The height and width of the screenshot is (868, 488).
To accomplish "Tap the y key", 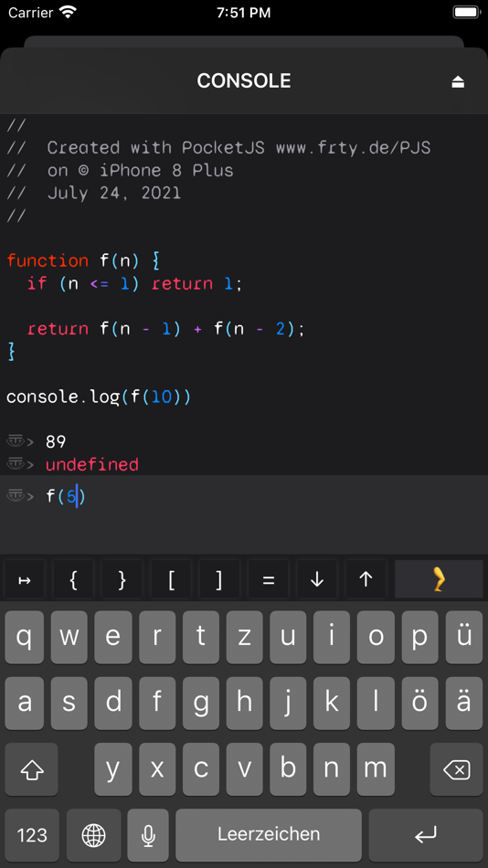I will coord(112,769).
